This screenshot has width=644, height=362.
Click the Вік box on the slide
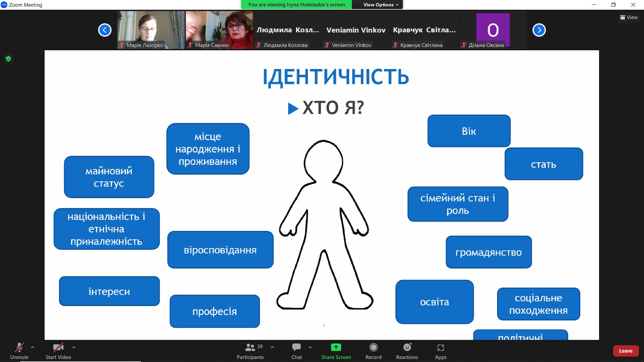pos(469,131)
